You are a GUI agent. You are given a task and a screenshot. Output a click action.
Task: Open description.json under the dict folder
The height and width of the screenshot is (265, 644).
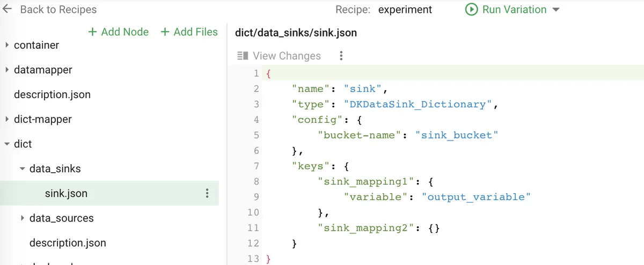point(68,243)
